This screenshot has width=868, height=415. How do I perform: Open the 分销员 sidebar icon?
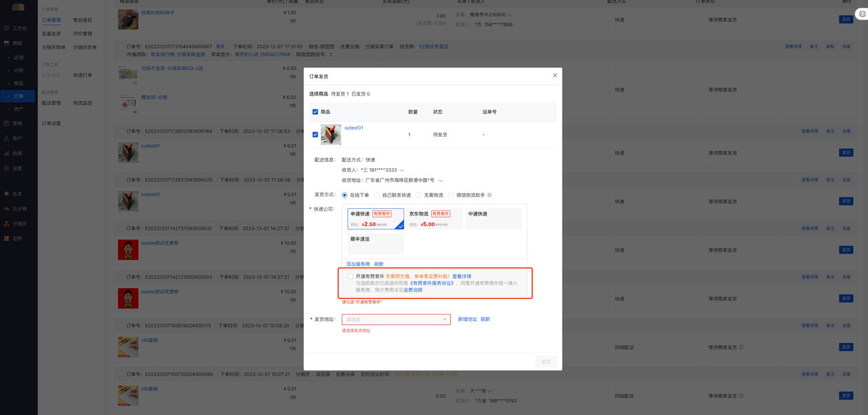[x=7, y=224]
